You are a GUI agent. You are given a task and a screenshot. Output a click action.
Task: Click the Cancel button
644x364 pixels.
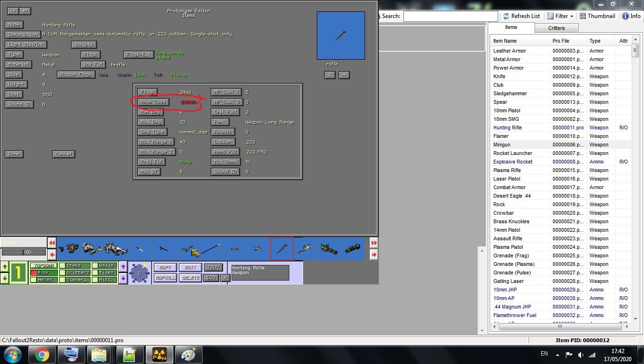(x=63, y=154)
